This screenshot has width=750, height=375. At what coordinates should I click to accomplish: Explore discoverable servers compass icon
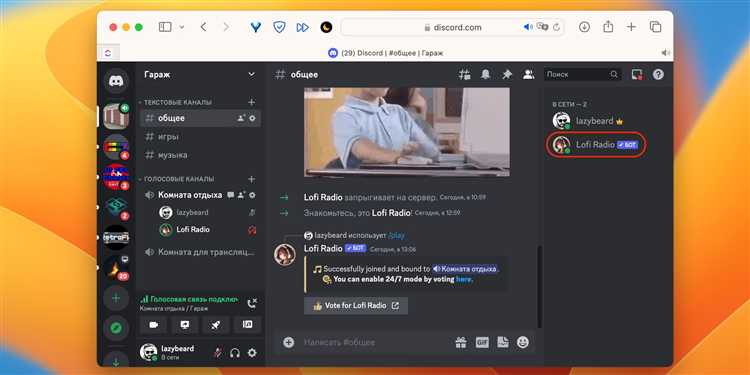pyautogui.click(x=116, y=328)
